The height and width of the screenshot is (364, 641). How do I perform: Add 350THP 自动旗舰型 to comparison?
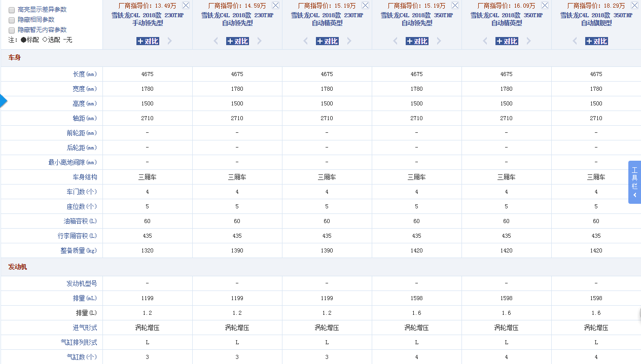click(x=596, y=41)
